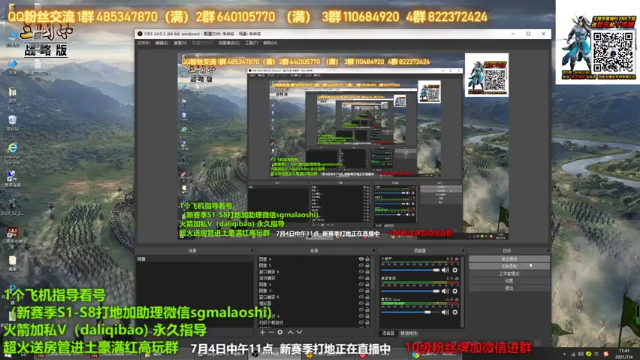Select the This PC desktop icon

click(12, 39)
